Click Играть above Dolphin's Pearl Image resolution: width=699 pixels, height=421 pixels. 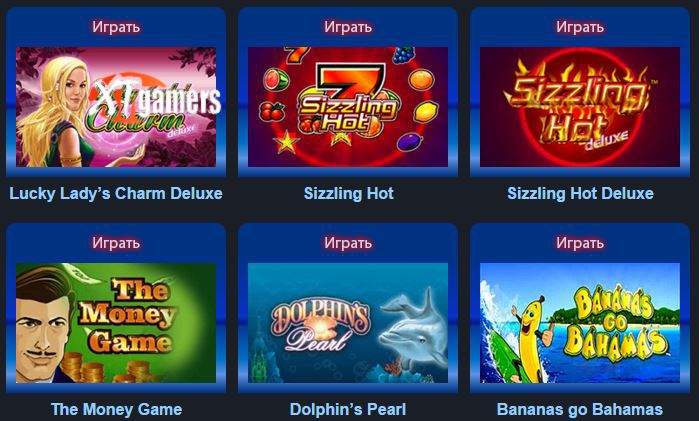(x=348, y=243)
